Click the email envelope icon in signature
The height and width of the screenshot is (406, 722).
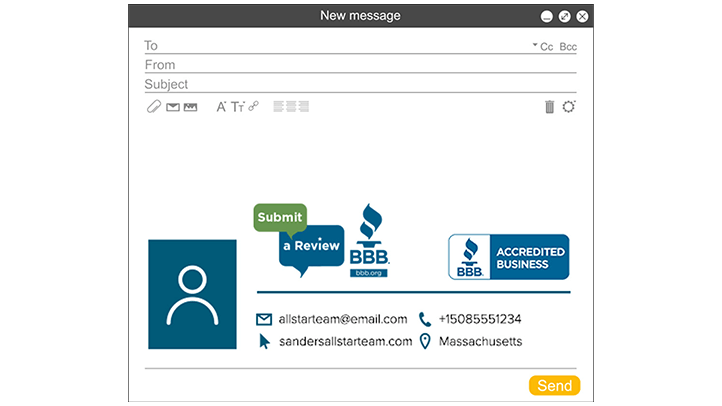click(x=264, y=319)
